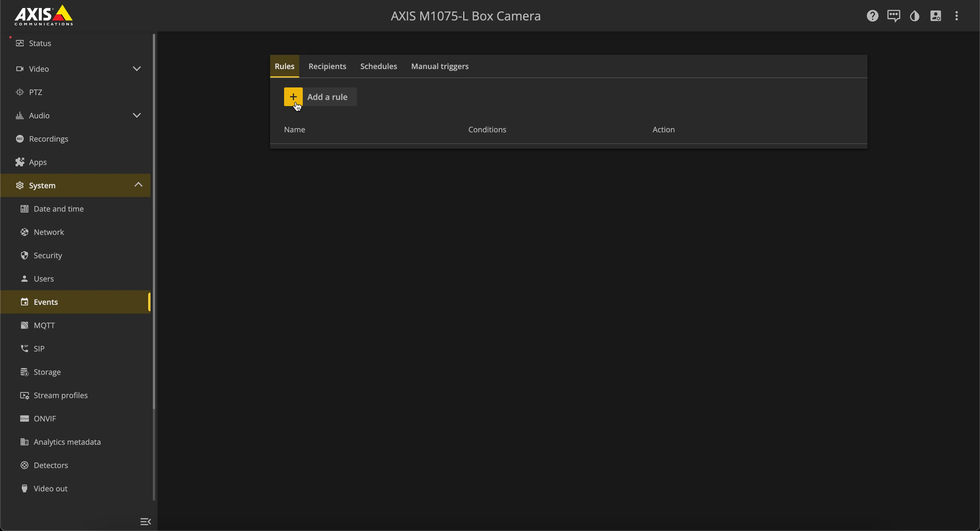Click the Name column header
Screen dimensions: 980x531
point(295,130)
